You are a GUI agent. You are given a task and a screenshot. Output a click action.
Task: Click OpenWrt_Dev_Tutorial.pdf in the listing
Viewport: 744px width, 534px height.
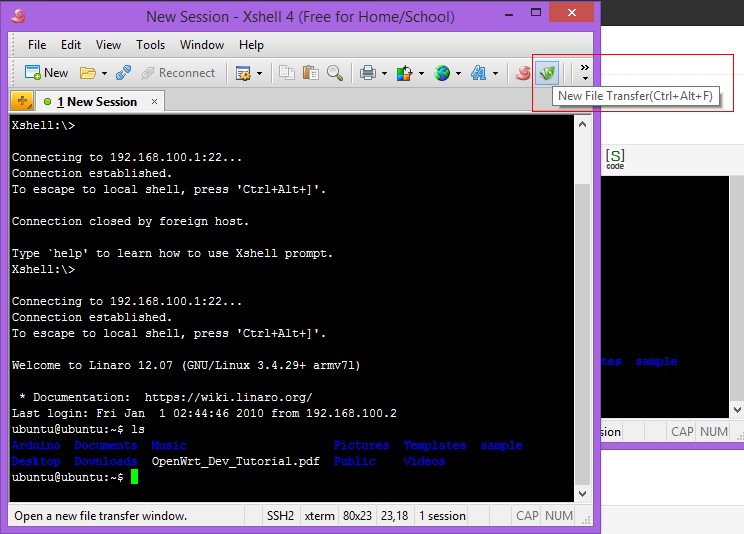click(x=236, y=461)
